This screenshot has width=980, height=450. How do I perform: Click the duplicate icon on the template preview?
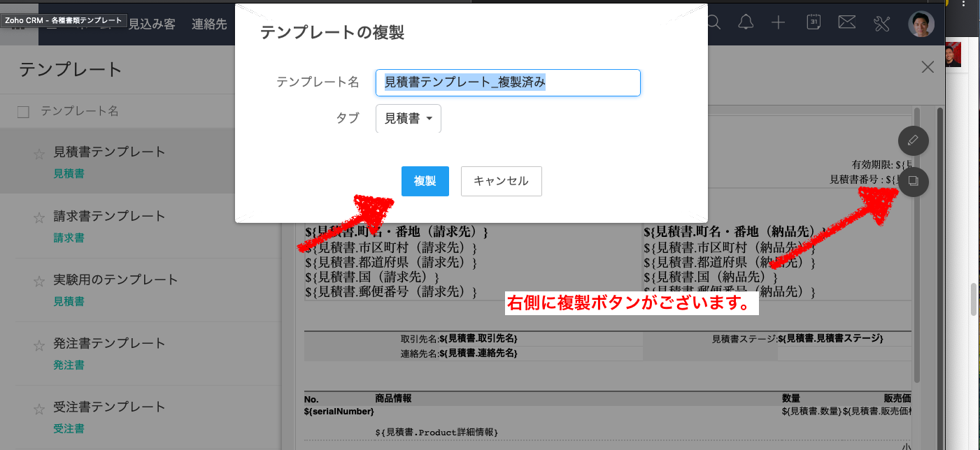tap(913, 182)
